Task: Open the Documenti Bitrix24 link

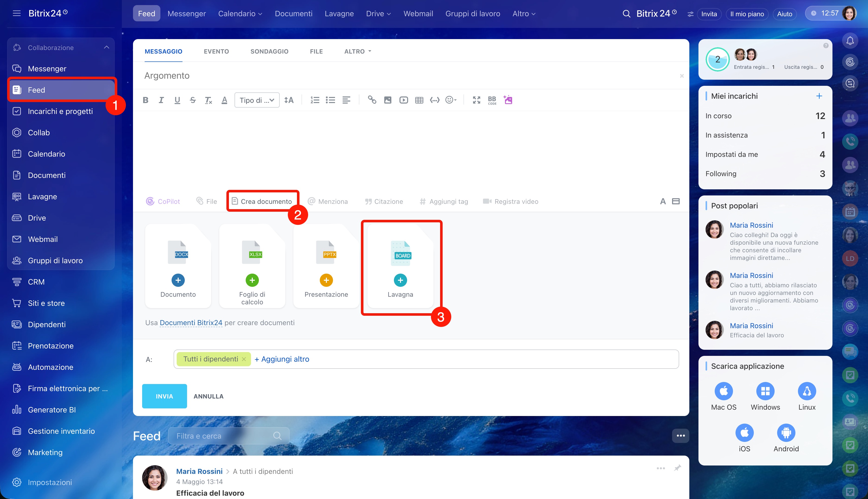Action: pos(191,323)
